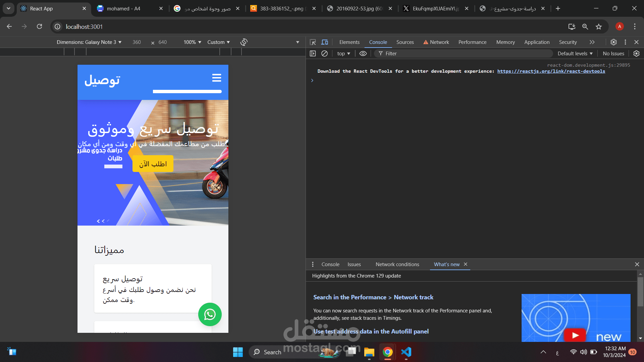Select the Issues drawer tab
644x362 pixels.
pyautogui.click(x=354, y=264)
